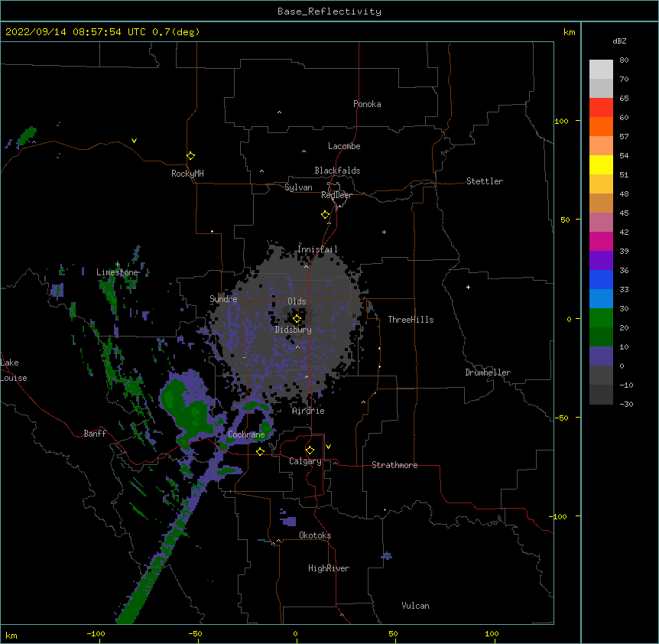Image resolution: width=659 pixels, height=644 pixels.
Task: Click the yellow diamond marker above Calgary label
Action: point(310,450)
